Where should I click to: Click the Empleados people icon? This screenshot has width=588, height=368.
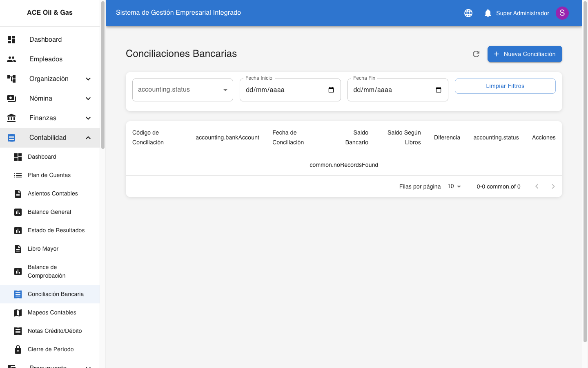pyautogui.click(x=11, y=59)
